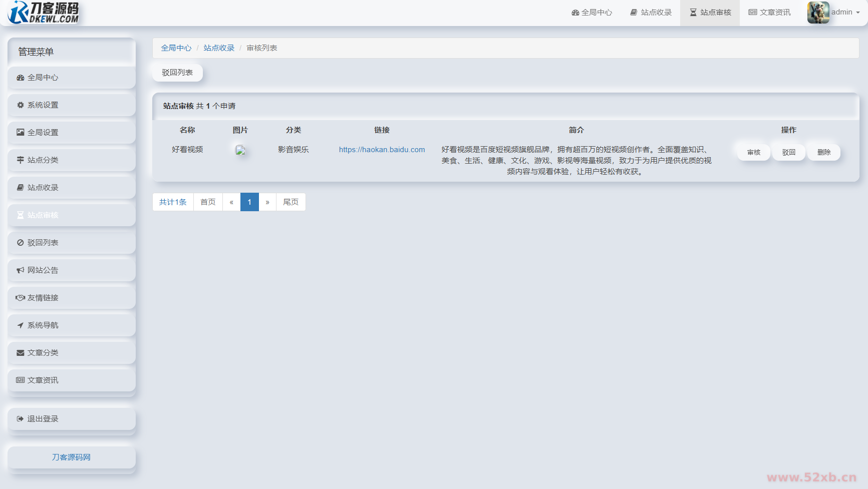Click the megaphone icon for 网站公告
This screenshot has height=489, width=868.
pyautogui.click(x=20, y=270)
